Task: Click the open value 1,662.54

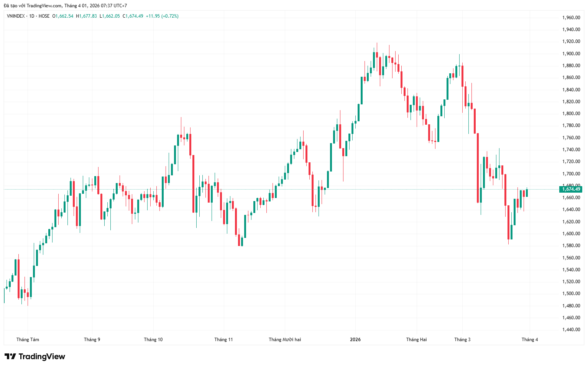Action: pos(64,16)
